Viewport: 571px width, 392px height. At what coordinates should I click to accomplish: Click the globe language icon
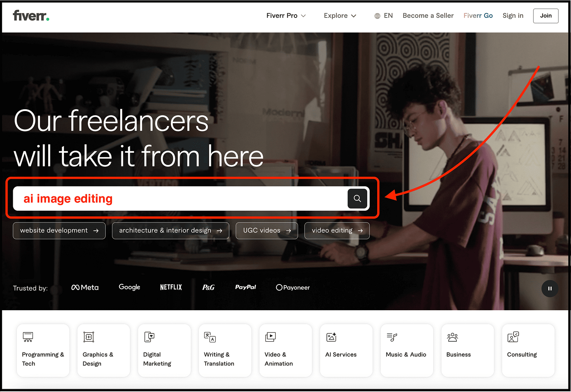tap(377, 16)
